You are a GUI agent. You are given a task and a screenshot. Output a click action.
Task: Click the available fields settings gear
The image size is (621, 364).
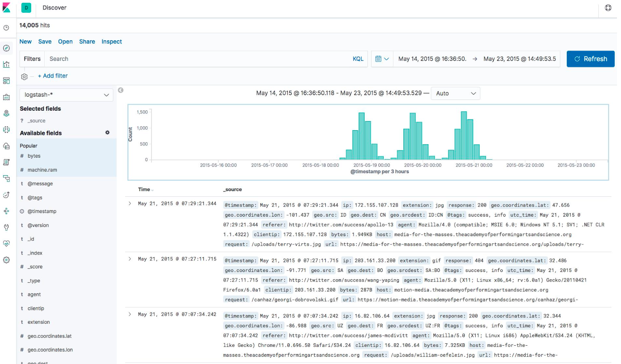tap(107, 133)
